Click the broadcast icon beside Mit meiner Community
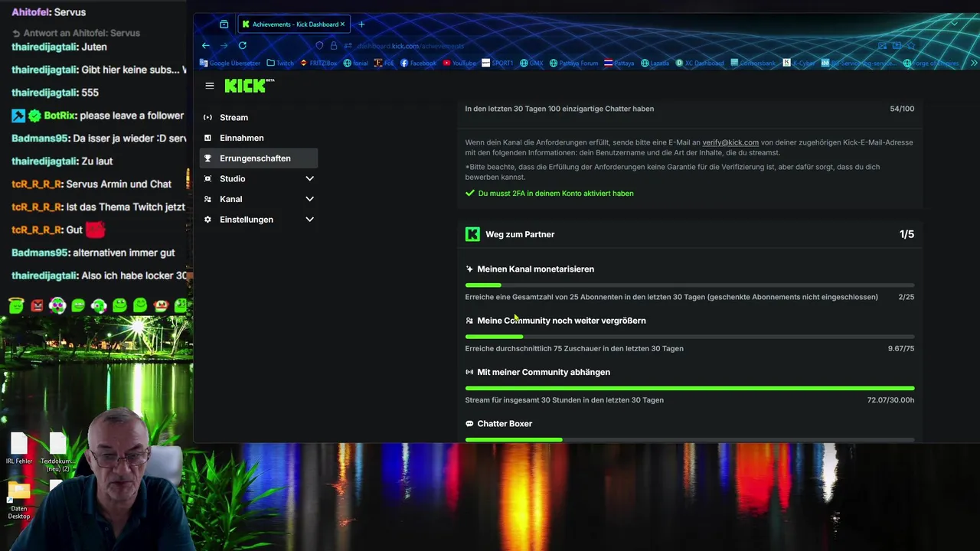Screen dimensions: 980x551 click(x=469, y=372)
